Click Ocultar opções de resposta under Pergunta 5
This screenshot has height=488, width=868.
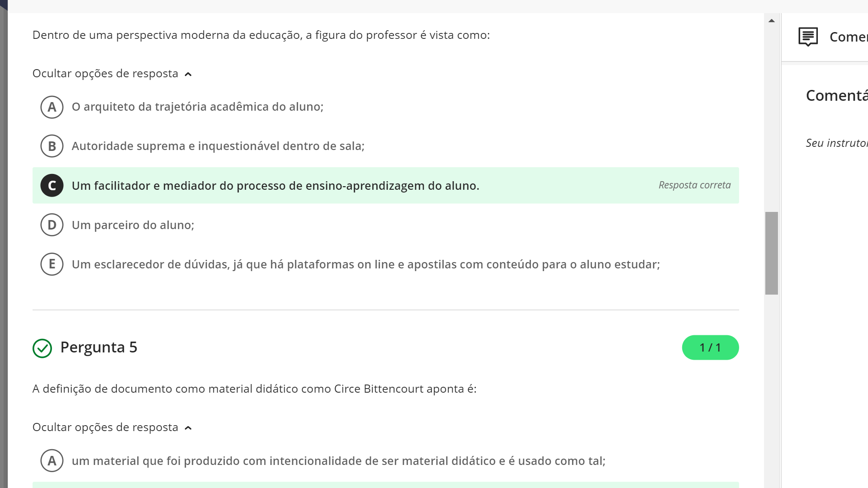pyautogui.click(x=105, y=427)
